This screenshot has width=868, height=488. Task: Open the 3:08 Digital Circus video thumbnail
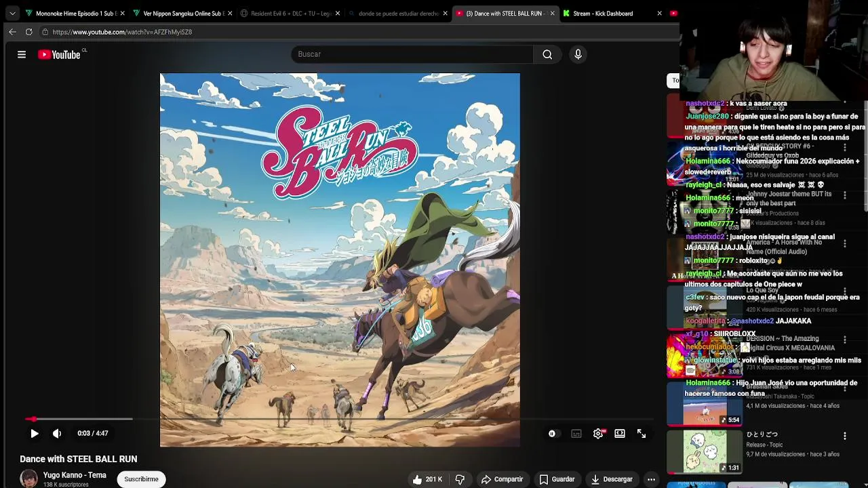coord(705,356)
